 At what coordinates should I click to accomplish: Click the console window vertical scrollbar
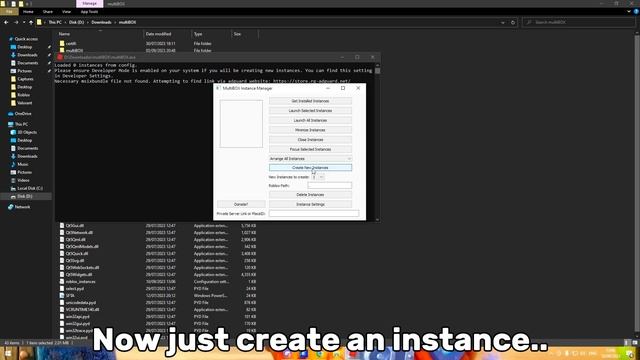click(x=378, y=141)
